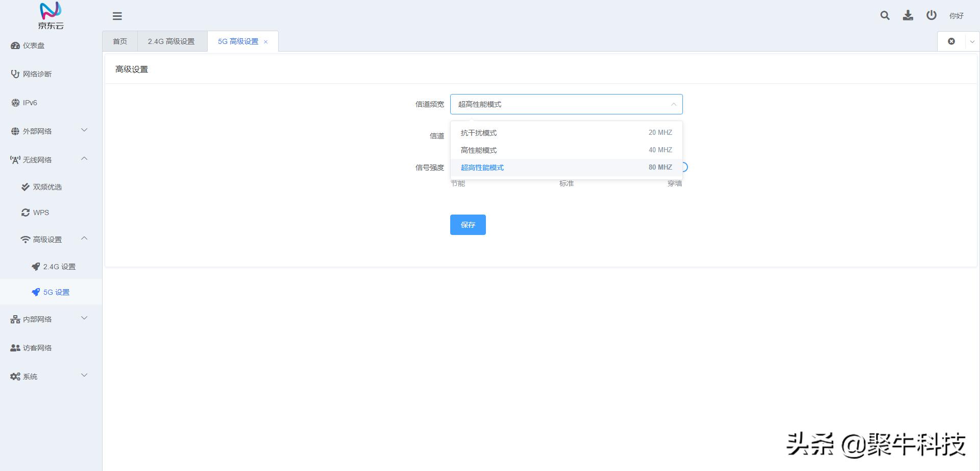Click the download icon in header
This screenshot has height=471, width=980.
pyautogui.click(x=908, y=15)
